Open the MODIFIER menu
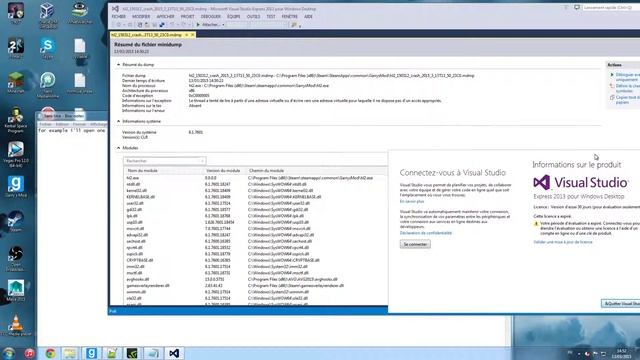The height and width of the screenshot is (360, 640). coord(141,17)
